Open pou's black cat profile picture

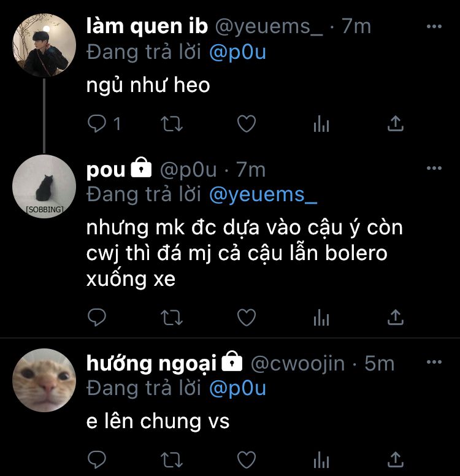tap(44, 186)
